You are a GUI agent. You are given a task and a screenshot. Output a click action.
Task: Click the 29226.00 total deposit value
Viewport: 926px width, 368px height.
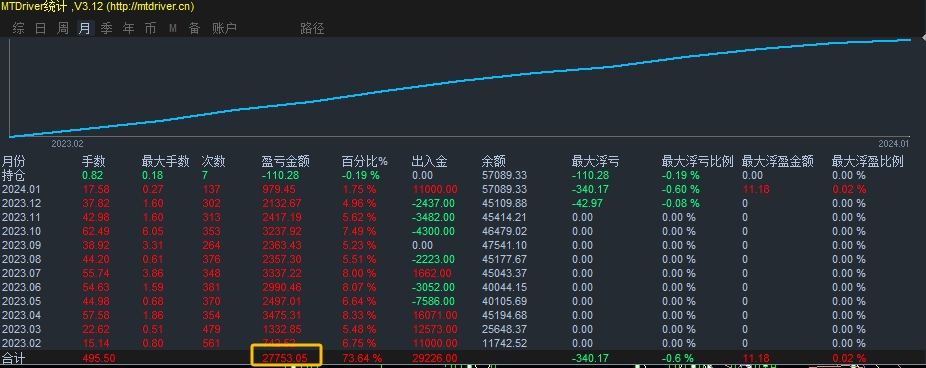tap(434, 358)
